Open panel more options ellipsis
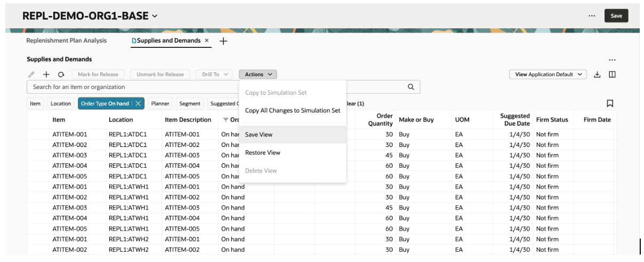 [612, 60]
